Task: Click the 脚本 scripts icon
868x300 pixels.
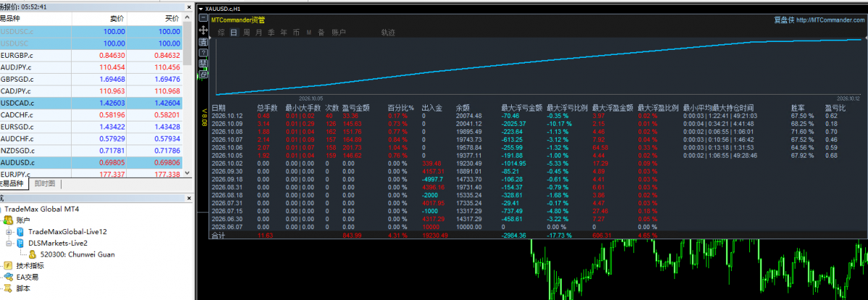Action: [8, 288]
